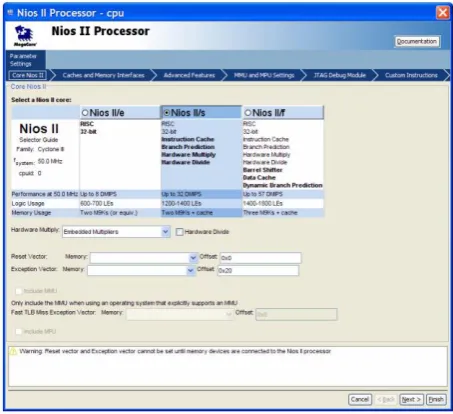Screen dimensions: 453x414
Task: Enable the Hardware Divide checkbox
Action: click(x=180, y=232)
